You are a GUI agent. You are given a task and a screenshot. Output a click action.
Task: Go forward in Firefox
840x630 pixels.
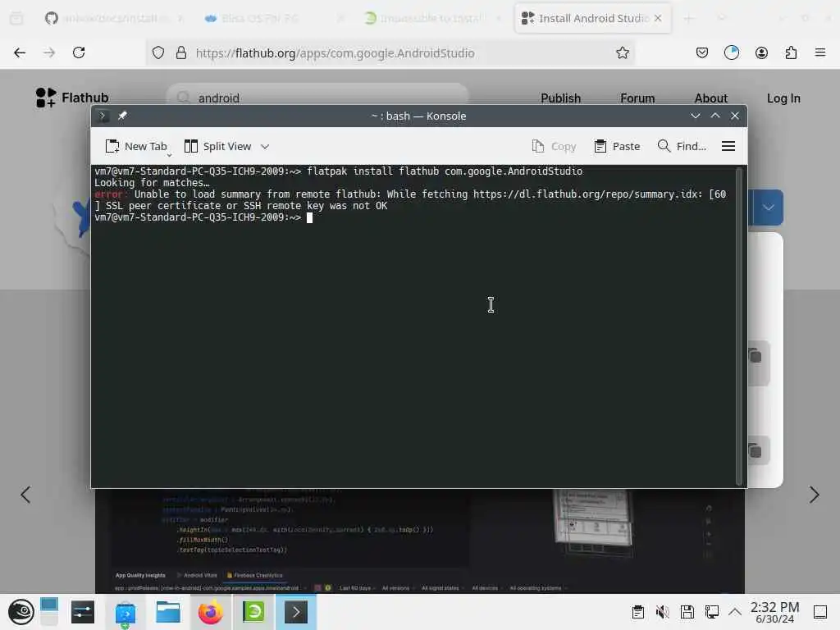[x=49, y=52]
